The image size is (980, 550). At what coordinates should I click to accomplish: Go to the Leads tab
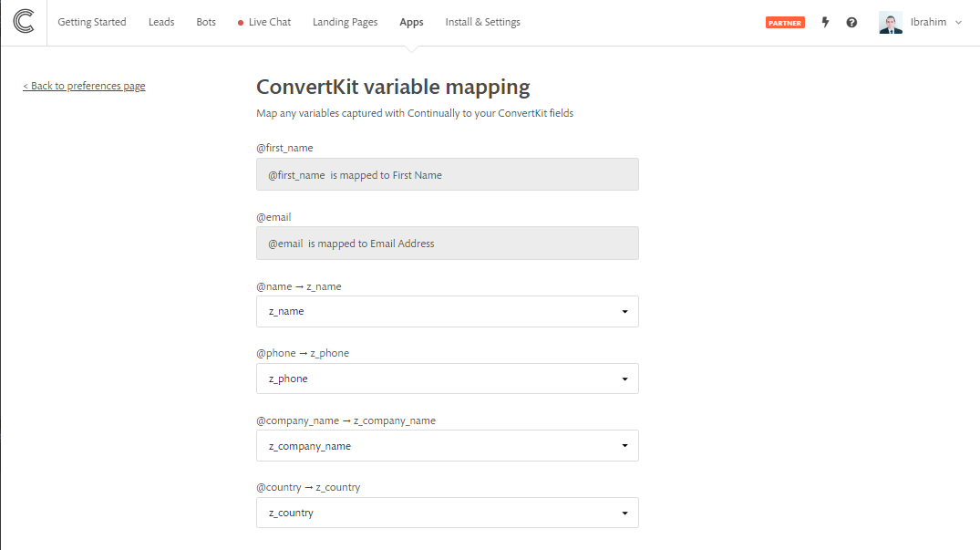coord(161,22)
